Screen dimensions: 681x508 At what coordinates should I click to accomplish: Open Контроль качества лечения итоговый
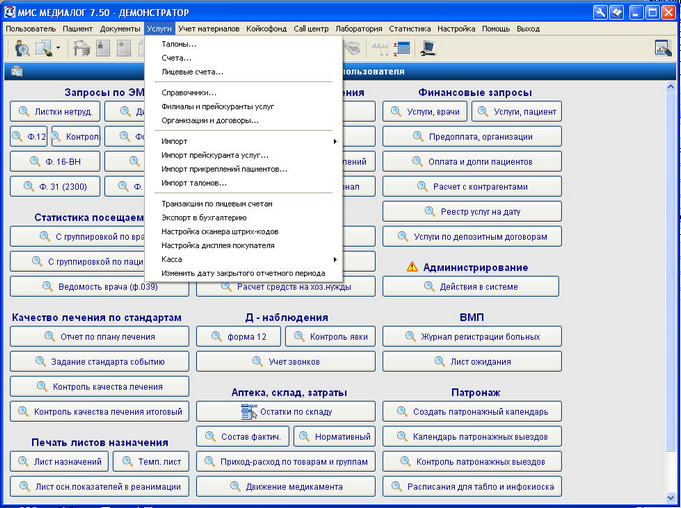[99, 412]
